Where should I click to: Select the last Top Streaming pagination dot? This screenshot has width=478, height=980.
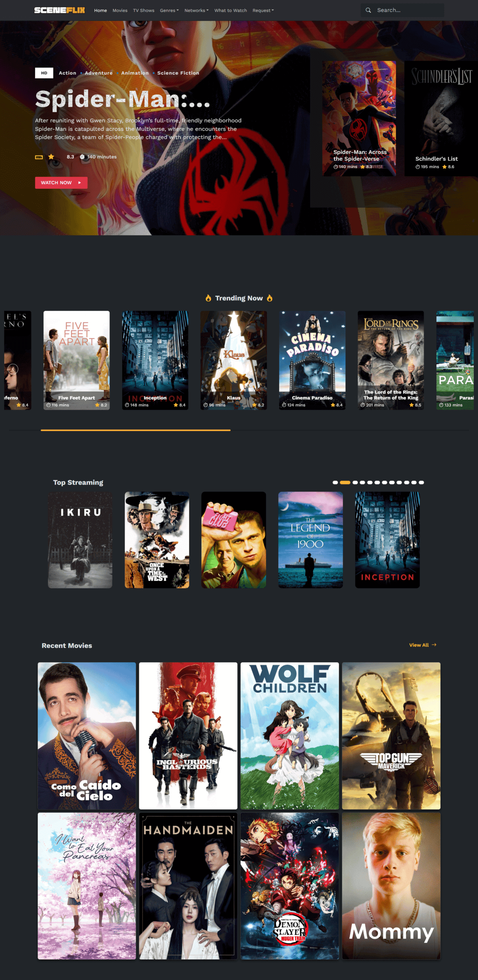[421, 482]
